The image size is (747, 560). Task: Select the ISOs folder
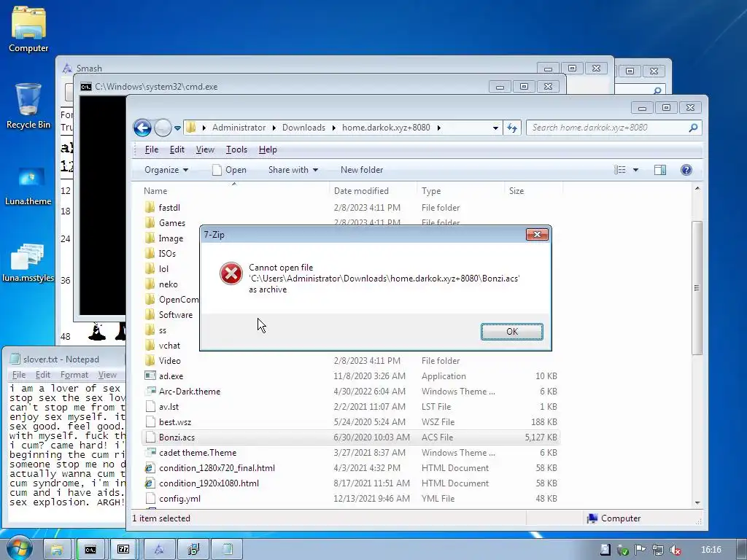tap(167, 253)
